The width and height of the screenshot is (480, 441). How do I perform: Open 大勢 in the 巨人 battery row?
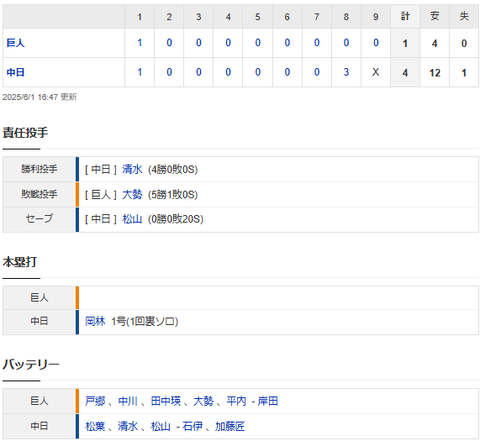coord(203,401)
